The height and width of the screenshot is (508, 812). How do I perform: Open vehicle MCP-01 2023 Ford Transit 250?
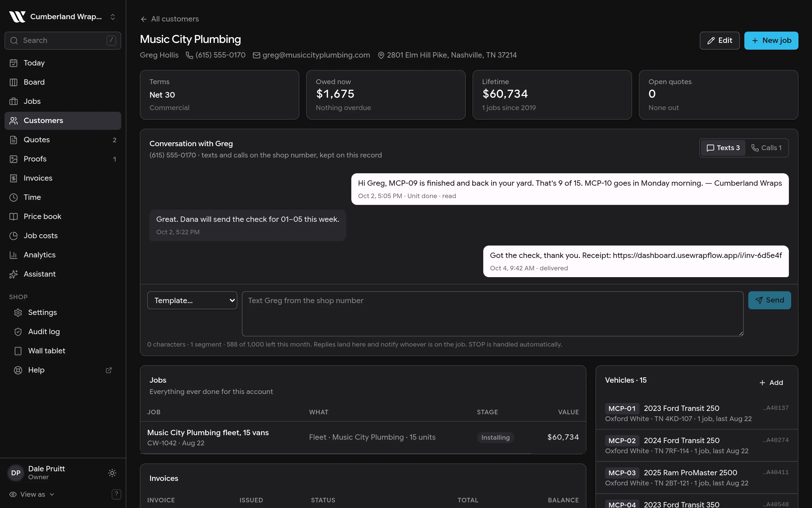point(697,413)
